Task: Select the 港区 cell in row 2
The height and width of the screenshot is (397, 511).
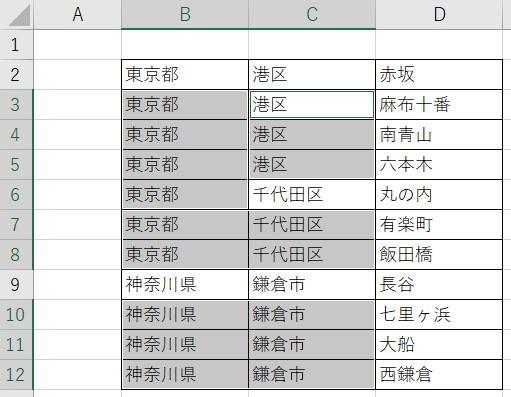Action: (312, 74)
